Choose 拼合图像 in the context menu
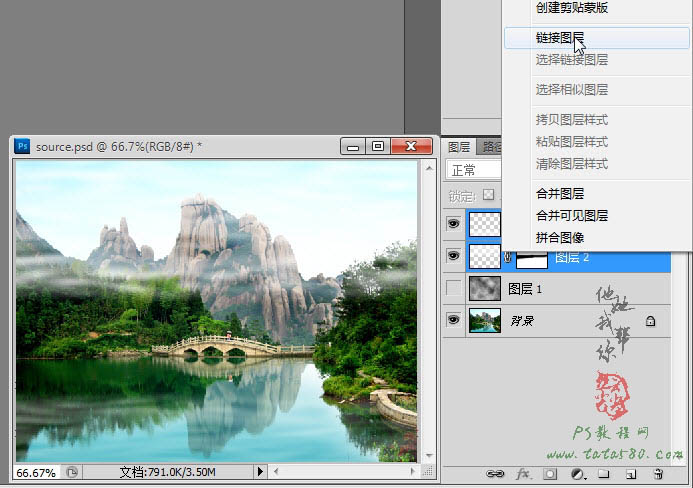Screen dimensions: 693x488 pyautogui.click(x=560, y=238)
